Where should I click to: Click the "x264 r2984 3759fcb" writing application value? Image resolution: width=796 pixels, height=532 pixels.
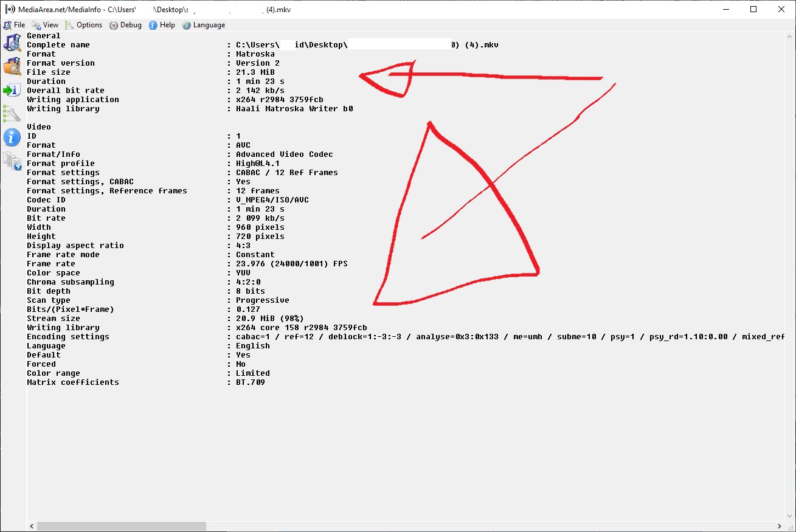280,100
